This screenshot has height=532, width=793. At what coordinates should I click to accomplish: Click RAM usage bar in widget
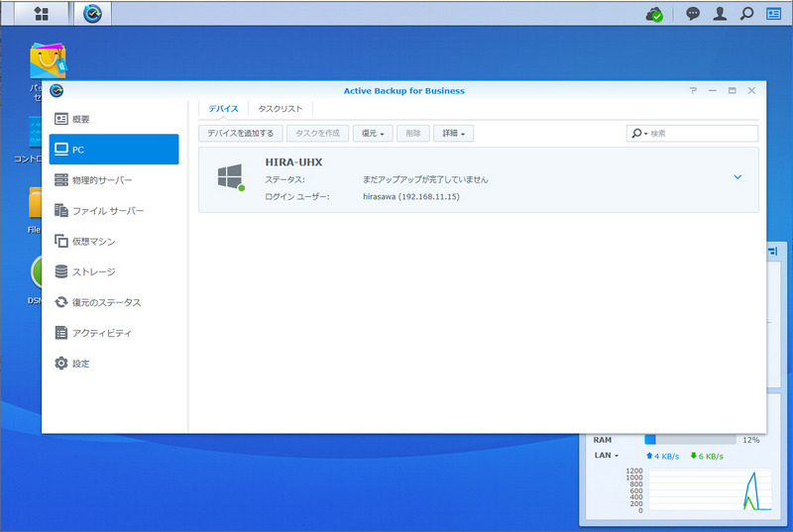690,440
